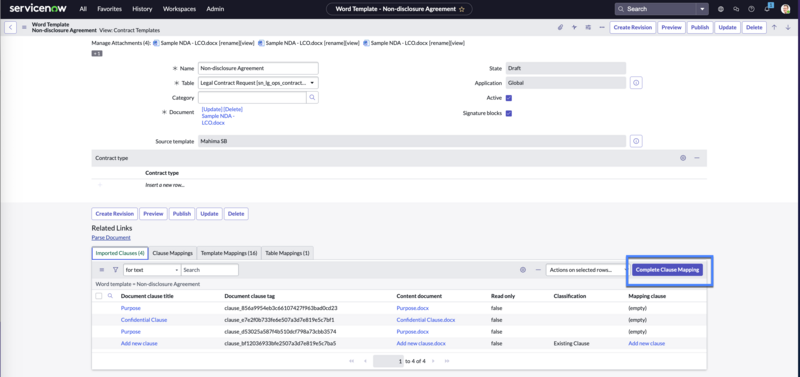Screen dimensions: 800x377
Task: Open the Contract type section gear icon
Action: 683,158
